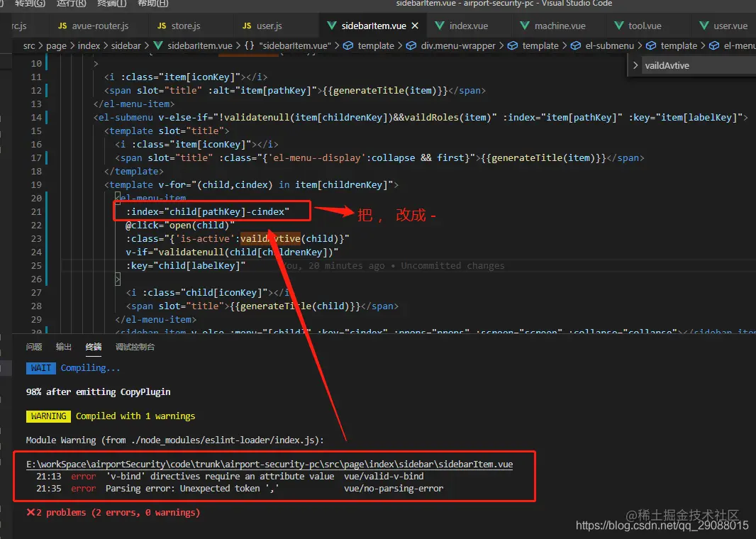Switch to the 输出 panel tab
Image resolution: width=756 pixels, height=539 pixels.
(64, 347)
